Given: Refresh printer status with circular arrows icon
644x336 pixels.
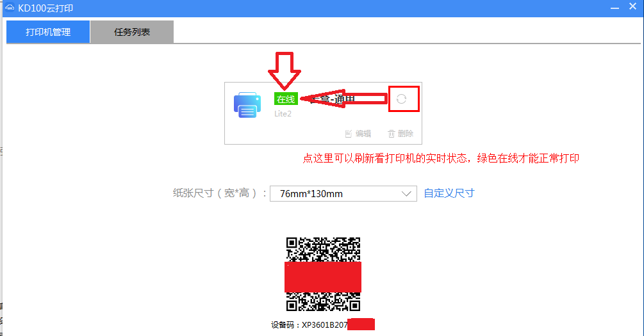Looking at the screenshot, I should click(401, 99).
